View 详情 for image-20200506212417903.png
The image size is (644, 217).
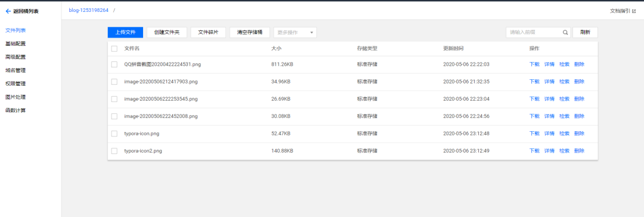point(549,82)
